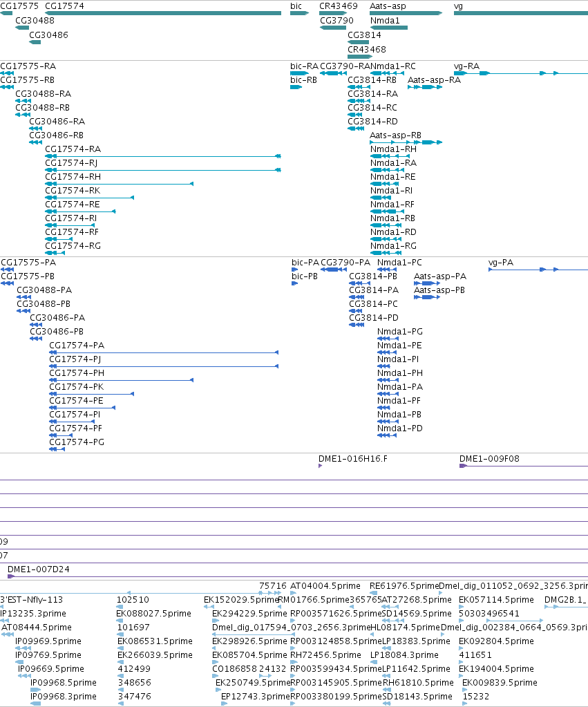588x707 pixels.
Task: Select the bic-RB transcript label
Action: click(x=303, y=79)
